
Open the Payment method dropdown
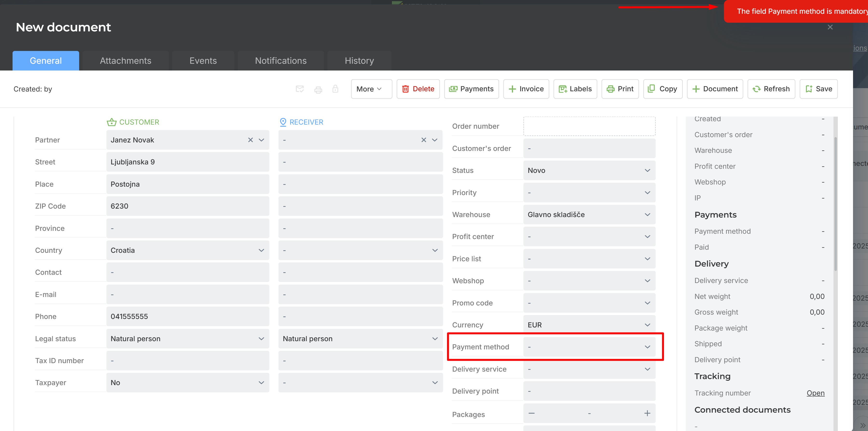click(589, 347)
